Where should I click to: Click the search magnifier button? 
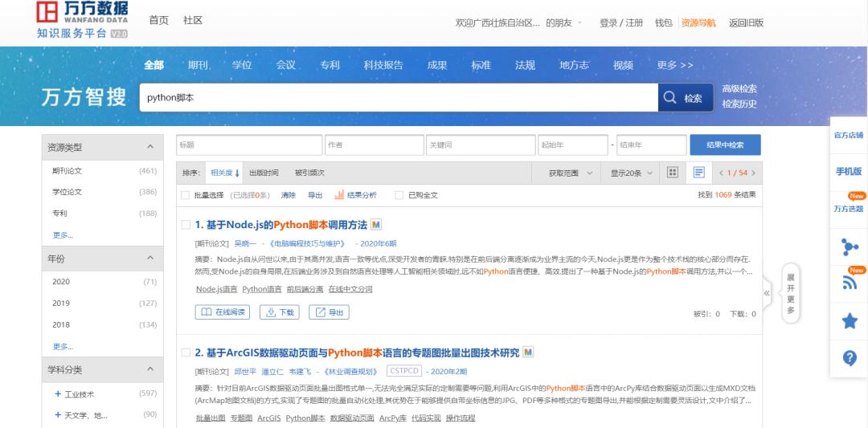tap(686, 98)
